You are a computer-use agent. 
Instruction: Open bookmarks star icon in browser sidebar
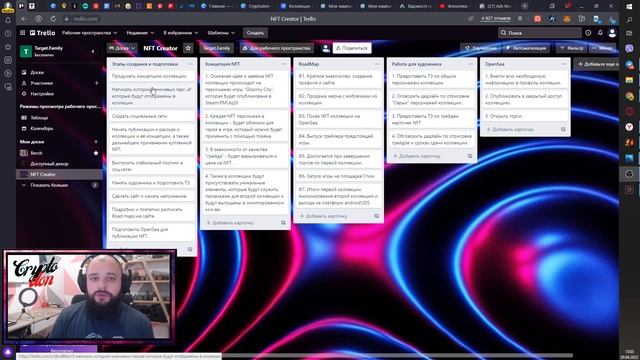(x=8, y=47)
